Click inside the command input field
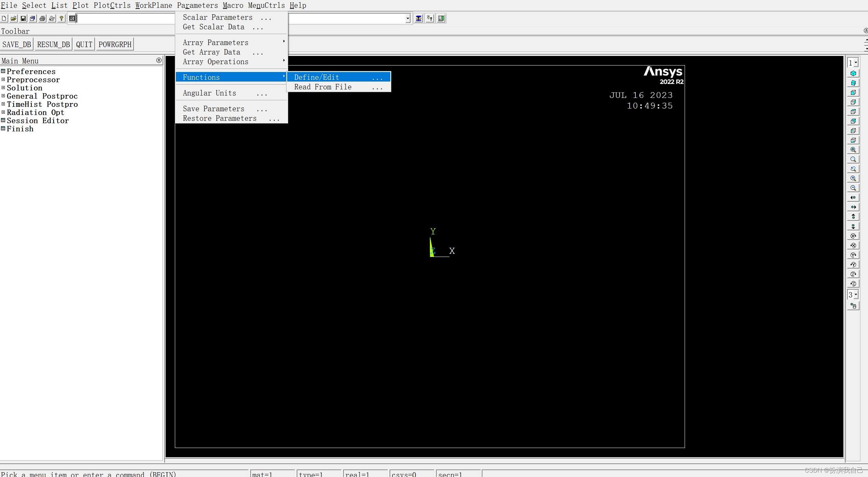 (x=125, y=18)
